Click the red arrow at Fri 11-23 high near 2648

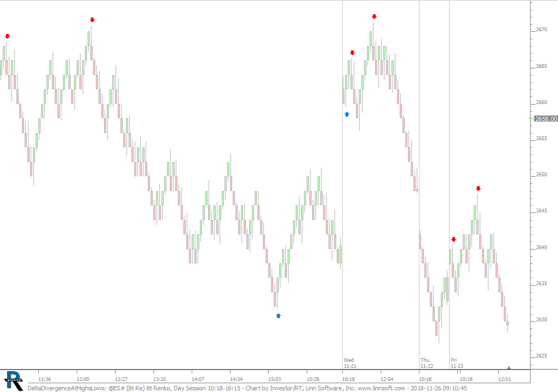pyautogui.click(x=478, y=188)
